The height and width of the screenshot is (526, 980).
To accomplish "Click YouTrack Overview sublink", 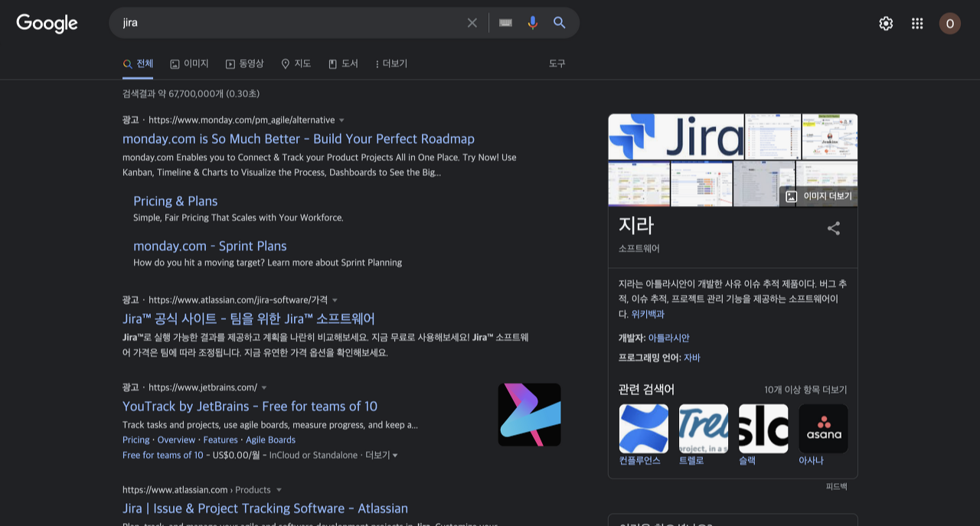I will 176,439.
